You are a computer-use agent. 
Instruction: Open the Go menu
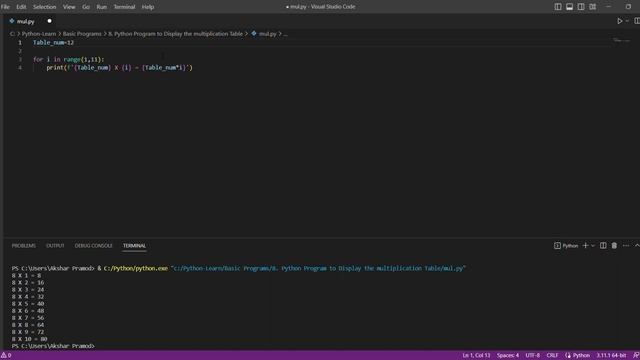[86, 7]
